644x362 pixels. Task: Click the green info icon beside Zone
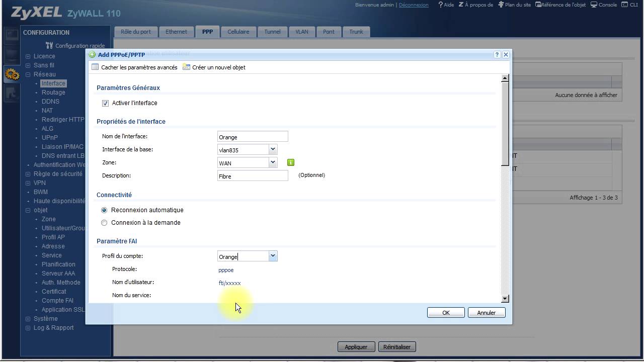click(290, 162)
